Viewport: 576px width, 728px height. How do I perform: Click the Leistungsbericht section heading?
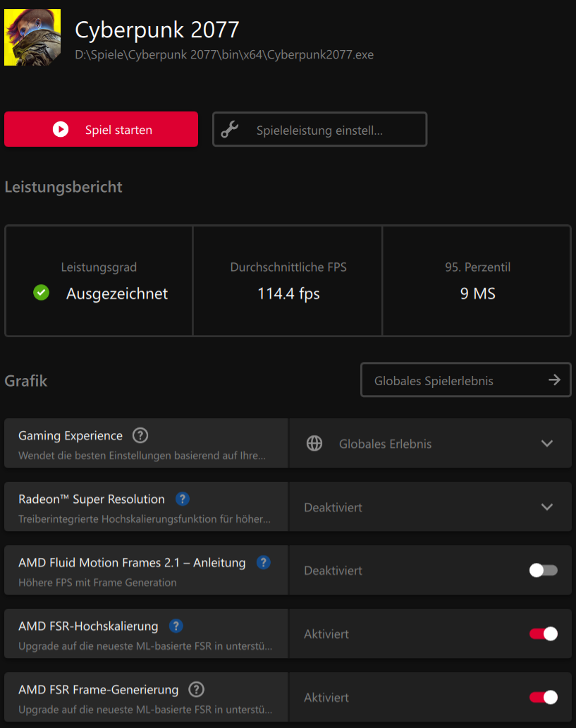63,187
